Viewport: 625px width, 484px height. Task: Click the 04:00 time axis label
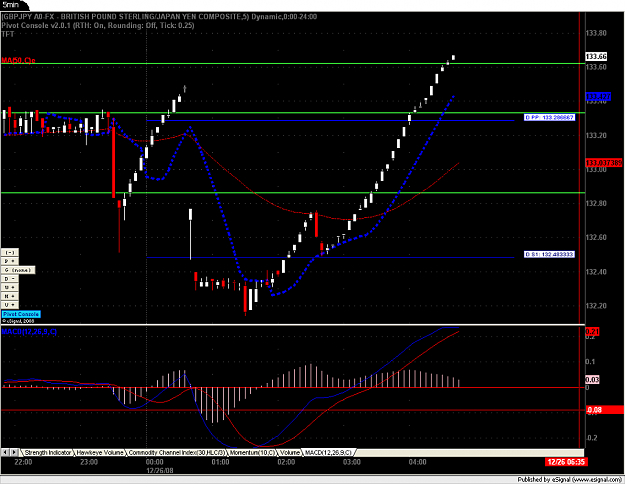(417, 462)
